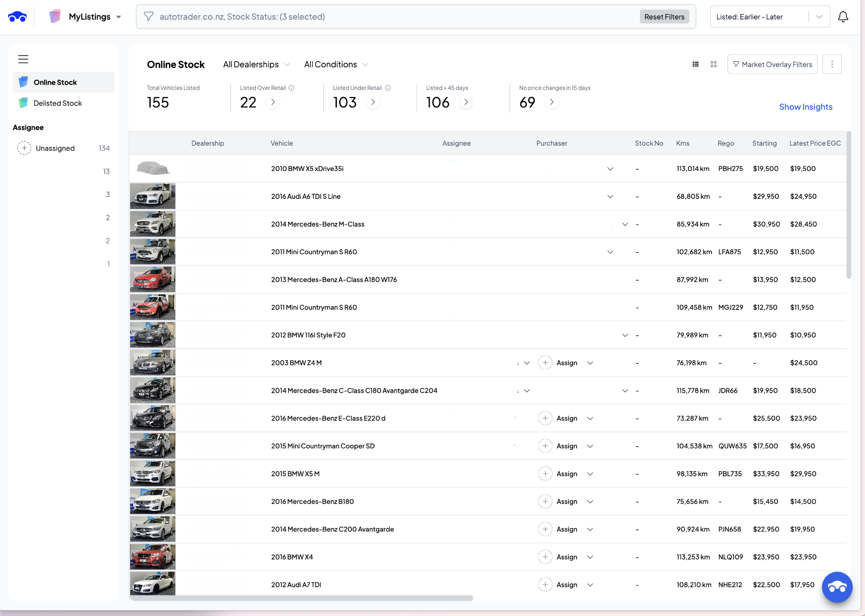Viewport: 865px width, 616px height.
Task: Click the $28,450 latest price cell
Action: click(803, 224)
